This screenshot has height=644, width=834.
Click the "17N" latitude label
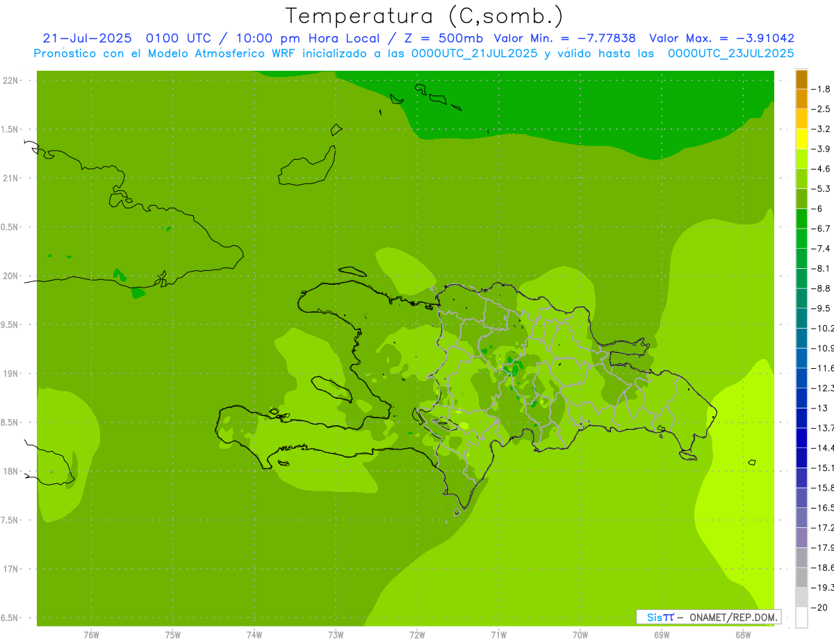pos(11,569)
